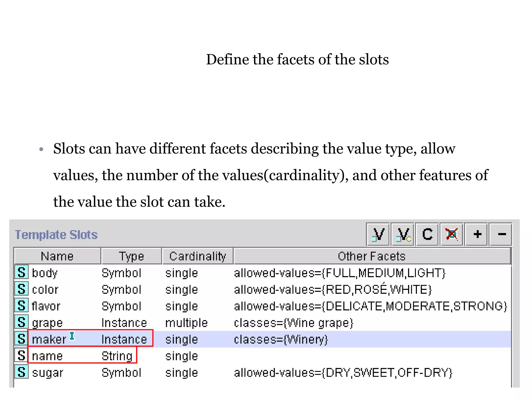
Task: Click the Other Facets column header
Action: tap(372, 256)
